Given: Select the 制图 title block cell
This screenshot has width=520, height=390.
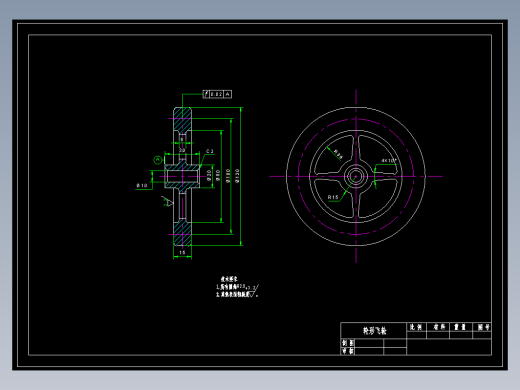Looking at the screenshot, I should (348, 343).
